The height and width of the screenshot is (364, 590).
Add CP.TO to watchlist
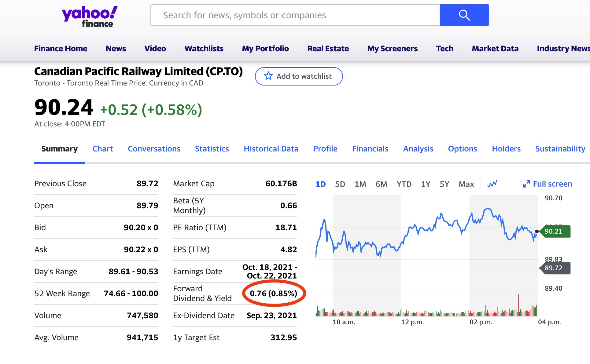point(299,76)
